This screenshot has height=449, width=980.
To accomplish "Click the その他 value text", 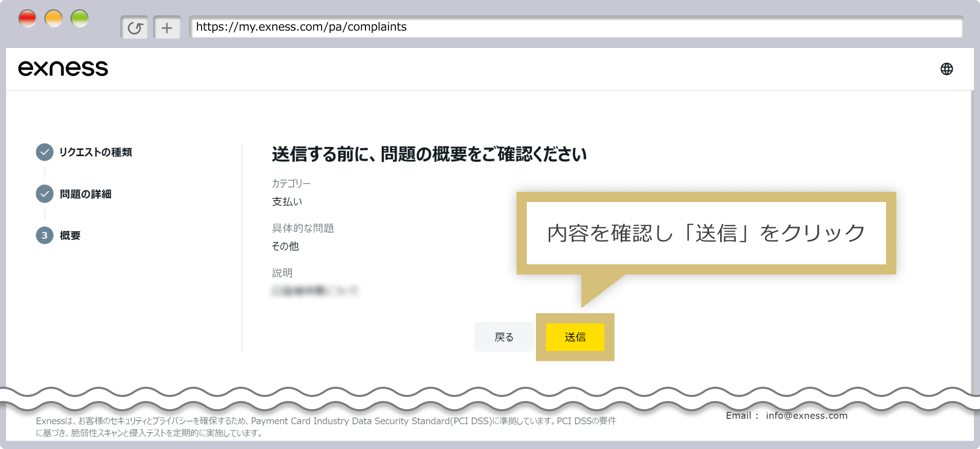I will click(x=285, y=246).
